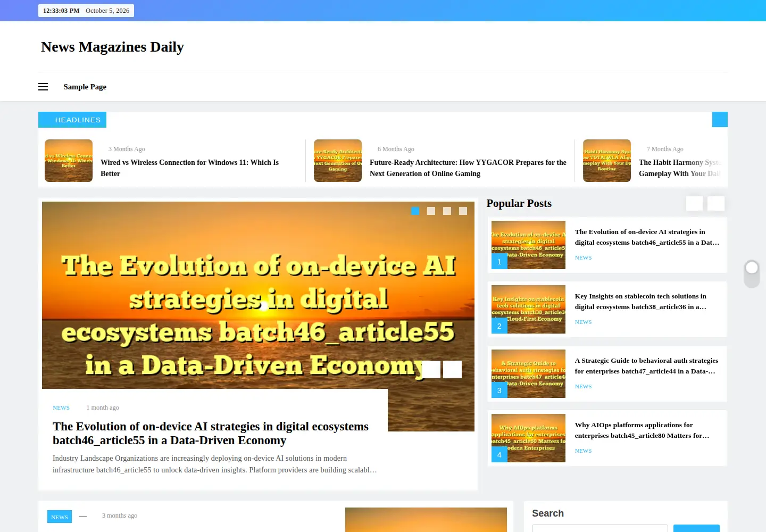
Task: Open 'Future-Ready Architecture: How YYGACOR Prepares' headline
Action: [x=468, y=168]
